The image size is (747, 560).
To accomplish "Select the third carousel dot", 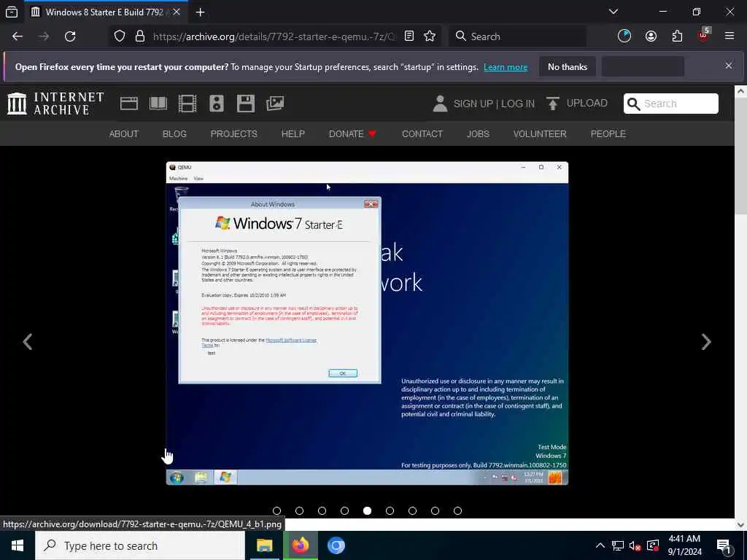I will point(322,510).
